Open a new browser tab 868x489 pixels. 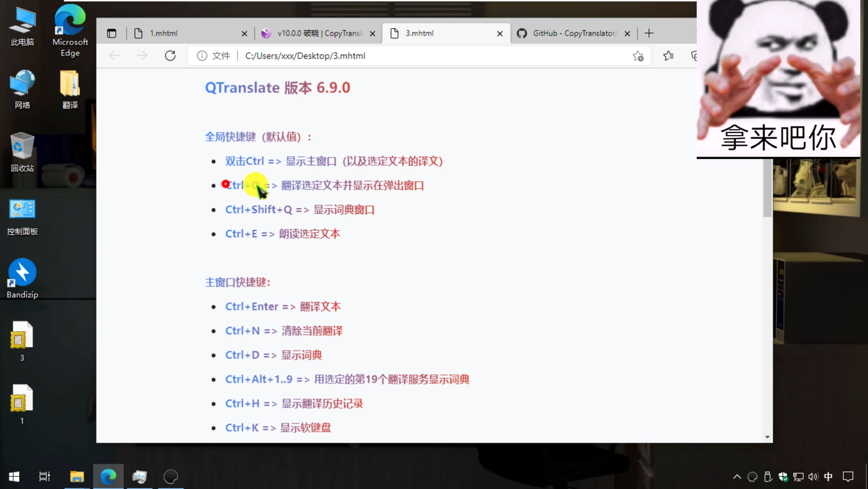[649, 33]
